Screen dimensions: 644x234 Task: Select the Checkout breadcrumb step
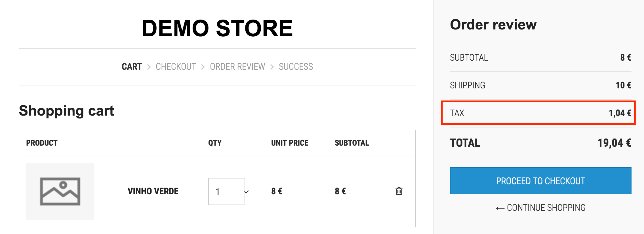click(176, 67)
